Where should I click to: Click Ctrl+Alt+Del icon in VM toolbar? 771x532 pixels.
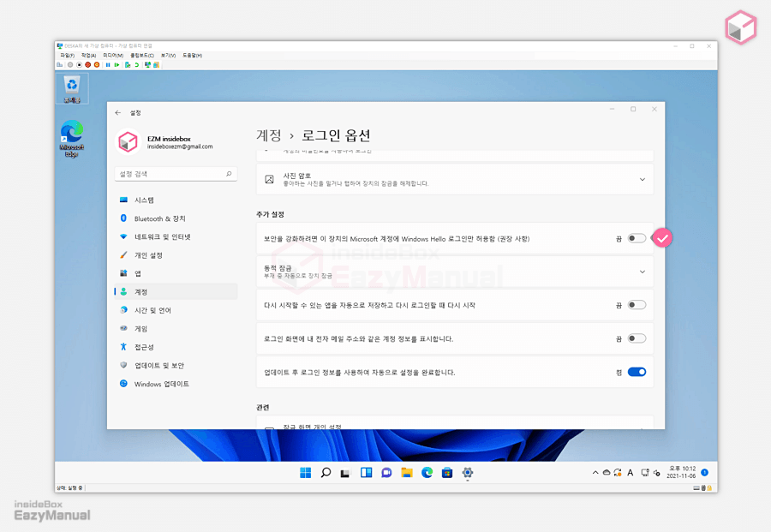pyautogui.click(x=59, y=64)
